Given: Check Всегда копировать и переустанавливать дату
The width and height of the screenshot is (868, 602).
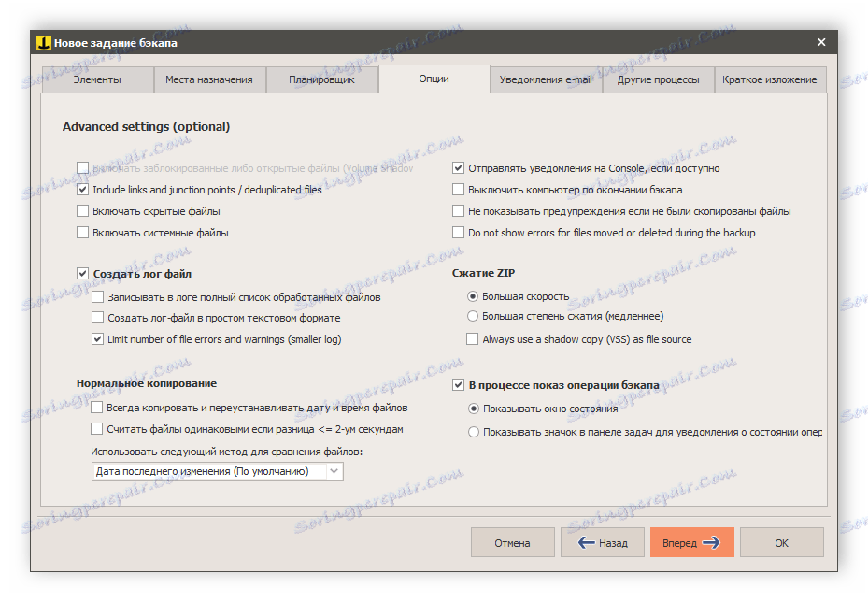Looking at the screenshot, I should pos(96,408).
